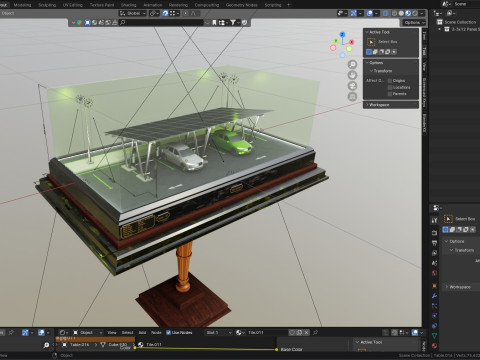
Task: Toggle snapping magnet icon
Action: tap(165, 13)
